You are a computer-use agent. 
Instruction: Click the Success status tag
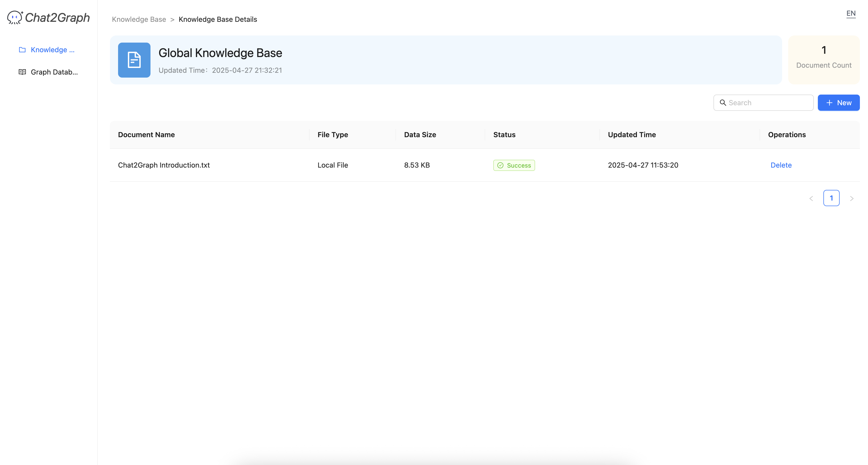pos(514,165)
